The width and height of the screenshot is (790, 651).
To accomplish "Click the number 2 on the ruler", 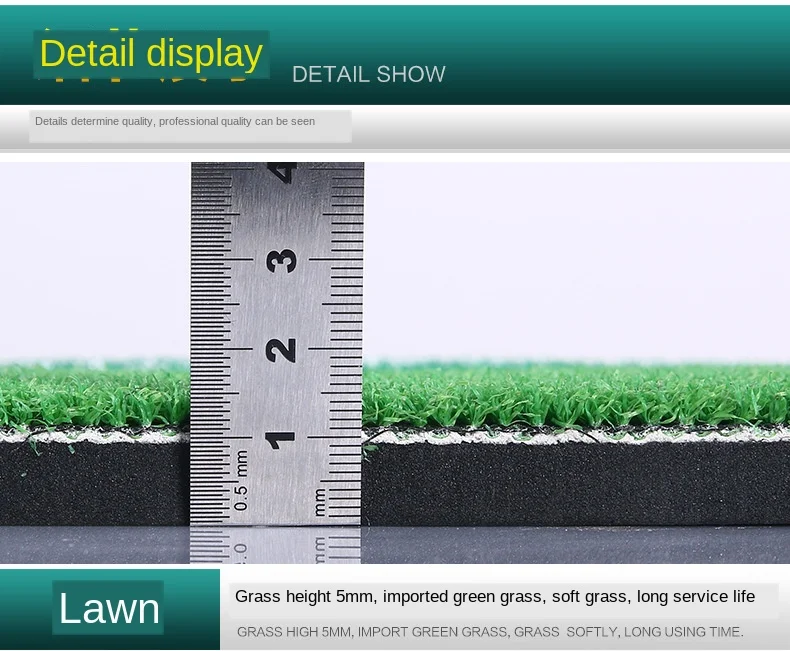I will [280, 351].
